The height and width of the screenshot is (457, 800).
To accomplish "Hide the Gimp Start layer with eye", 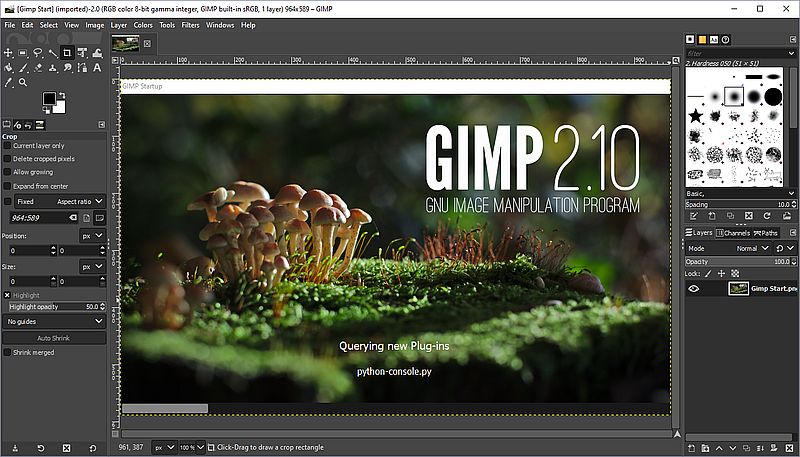I will [694, 289].
